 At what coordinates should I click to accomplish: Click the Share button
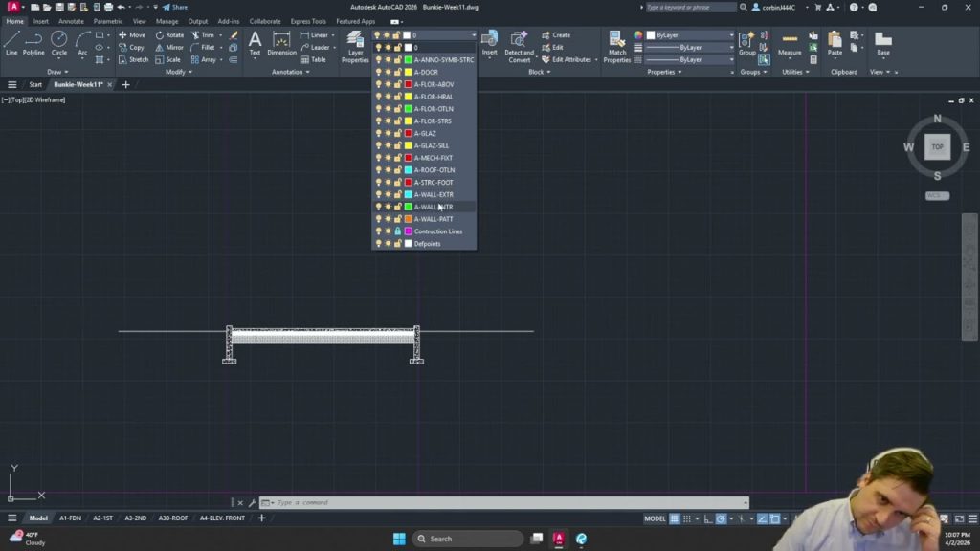pos(175,7)
